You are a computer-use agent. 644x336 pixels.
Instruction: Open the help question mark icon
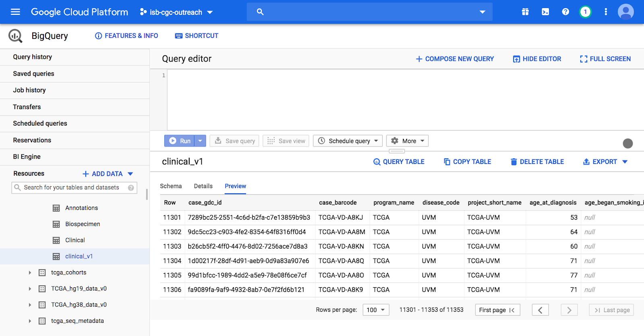[566, 12]
